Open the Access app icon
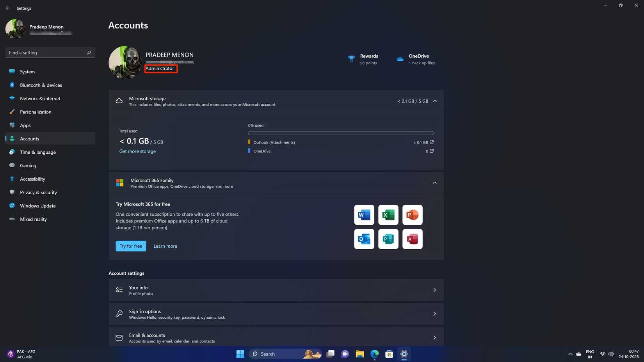The height and width of the screenshot is (362, 644). (413, 239)
